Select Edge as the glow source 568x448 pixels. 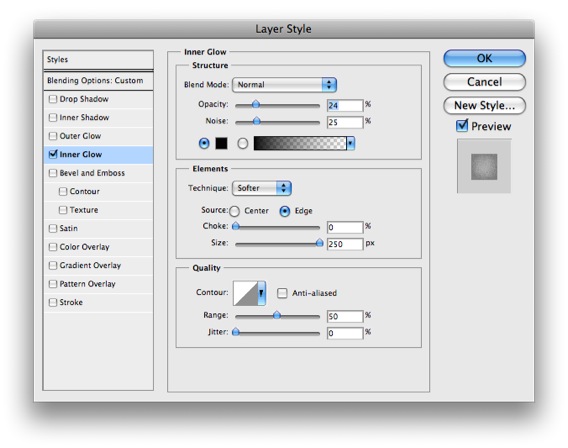point(285,211)
